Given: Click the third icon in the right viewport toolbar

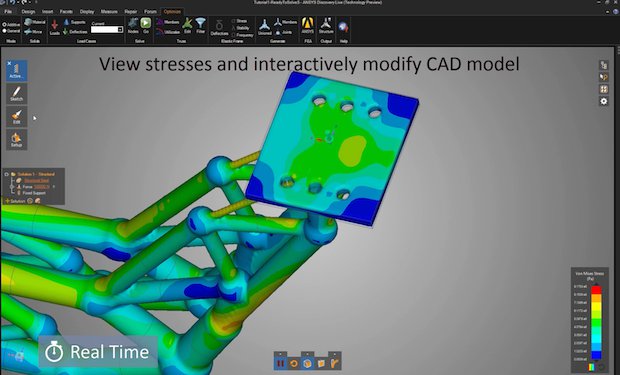Looking at the screenshot, I should (x=604, y=89).
